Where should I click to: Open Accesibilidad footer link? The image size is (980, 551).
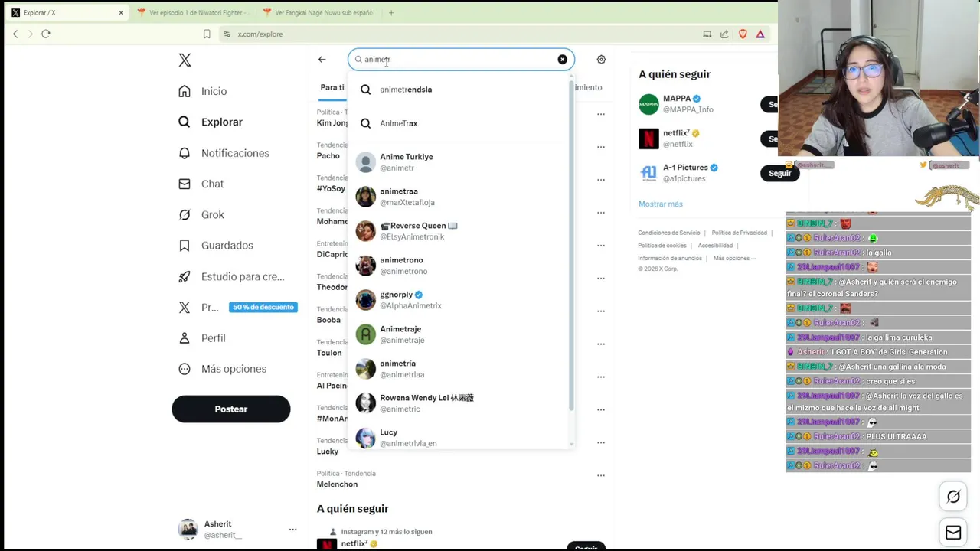[x=715, y=246]
